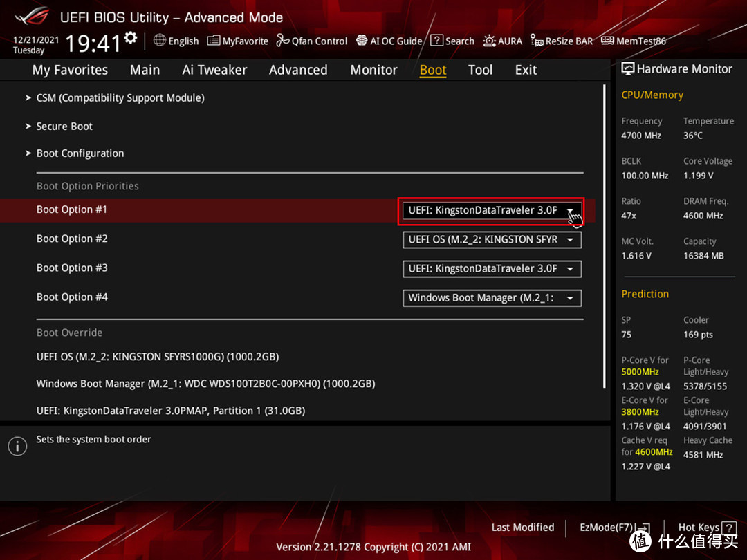Click the 100.00 MHz BCLK value
This screenshot has height=560, width=747.
click(645, 176)
